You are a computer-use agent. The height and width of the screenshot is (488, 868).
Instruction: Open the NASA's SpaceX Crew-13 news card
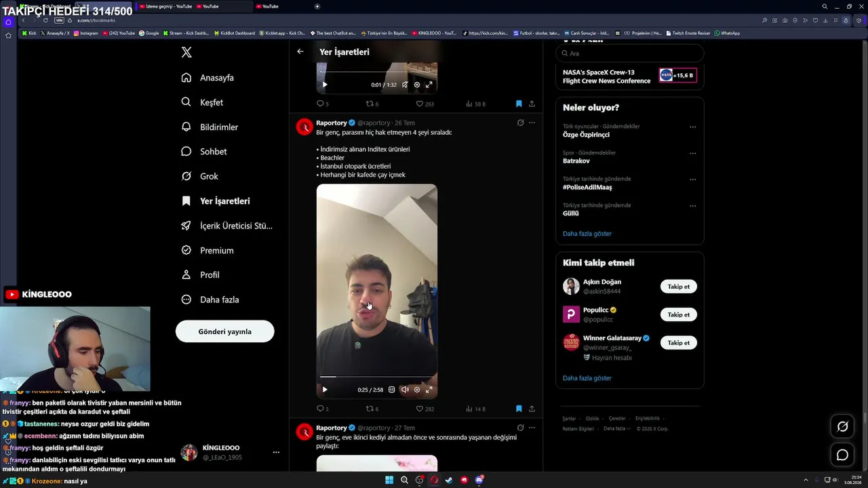click(x=630, y=77)
